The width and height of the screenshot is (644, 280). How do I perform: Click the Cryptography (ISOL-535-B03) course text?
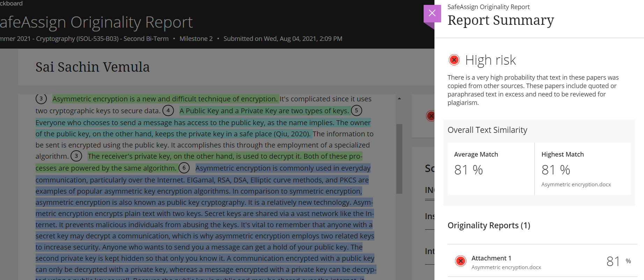[x=77, y=39]
